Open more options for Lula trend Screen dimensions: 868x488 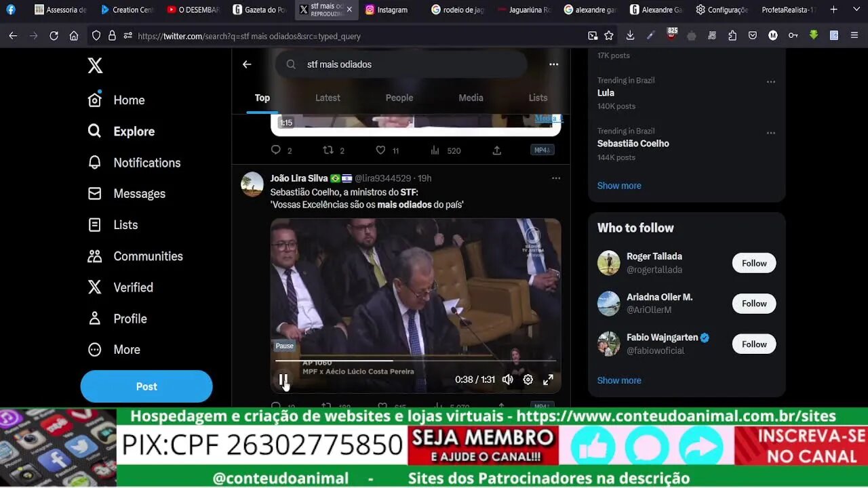tap(771, 82)
